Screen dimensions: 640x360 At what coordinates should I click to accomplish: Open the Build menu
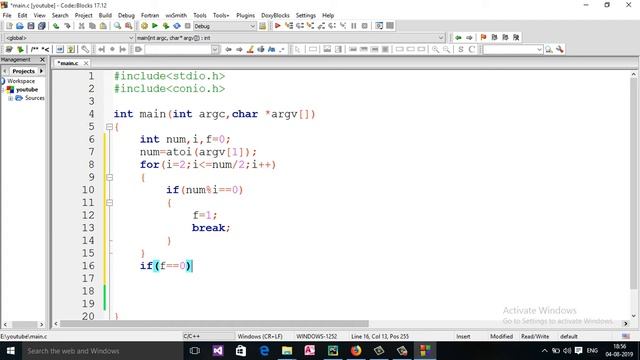[x=105, y=15]
